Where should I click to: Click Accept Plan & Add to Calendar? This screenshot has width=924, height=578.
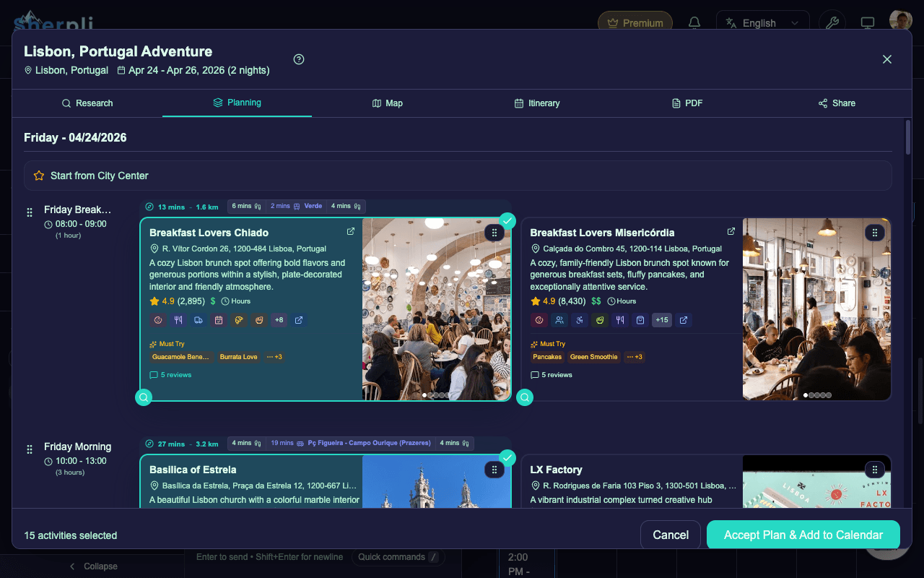pyautogui.click(x=803, y=535)
